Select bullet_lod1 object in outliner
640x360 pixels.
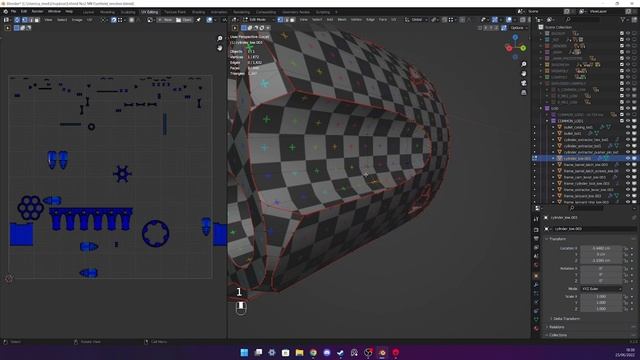[x=572, y=133]
